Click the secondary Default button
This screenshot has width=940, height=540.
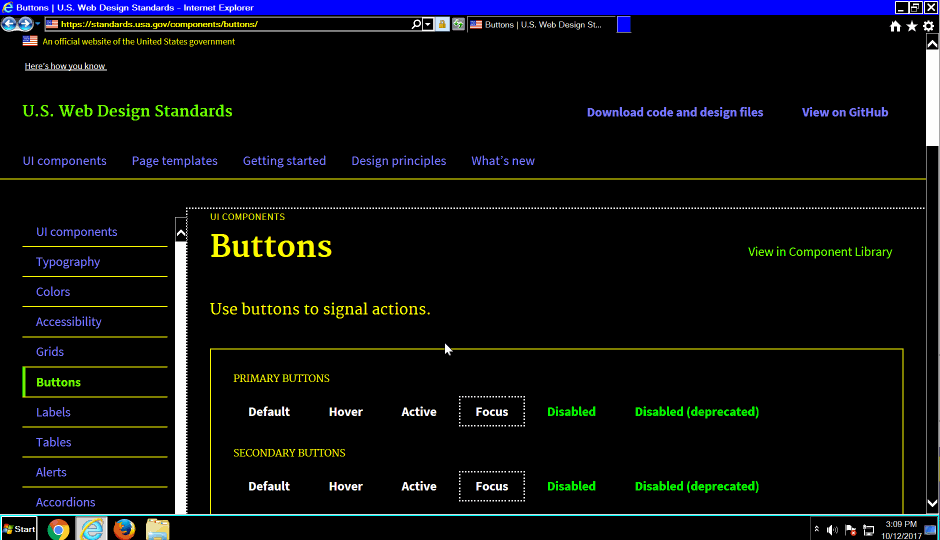tap(269, 486)
